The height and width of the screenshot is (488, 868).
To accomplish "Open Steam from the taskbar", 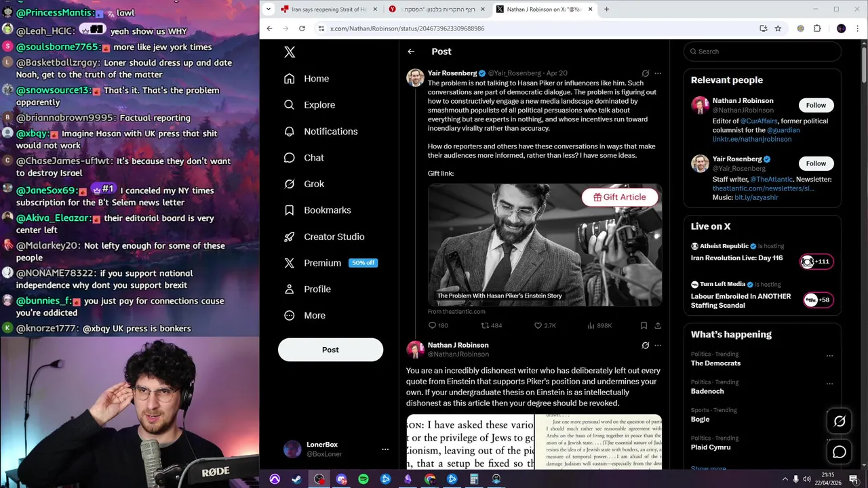I will [297, 479].
